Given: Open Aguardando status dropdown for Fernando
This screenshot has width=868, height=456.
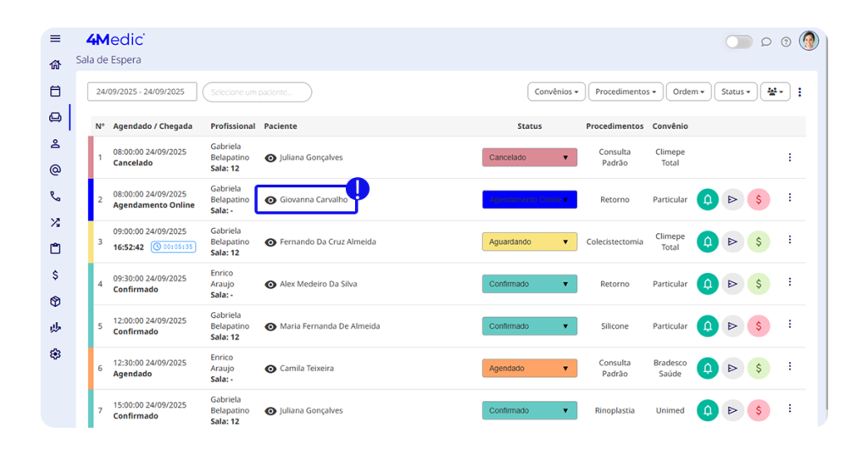Looking at the screenshot, I should (529, 242).
